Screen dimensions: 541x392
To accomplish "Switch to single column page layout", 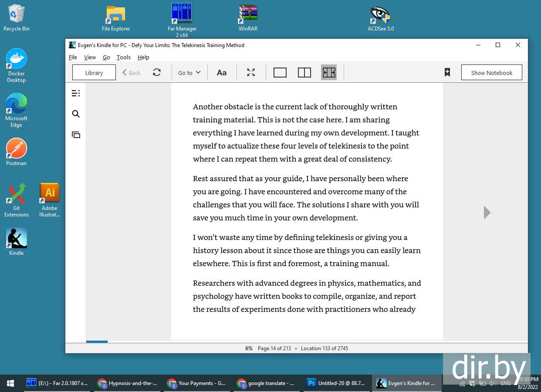I will pos(280,72).
